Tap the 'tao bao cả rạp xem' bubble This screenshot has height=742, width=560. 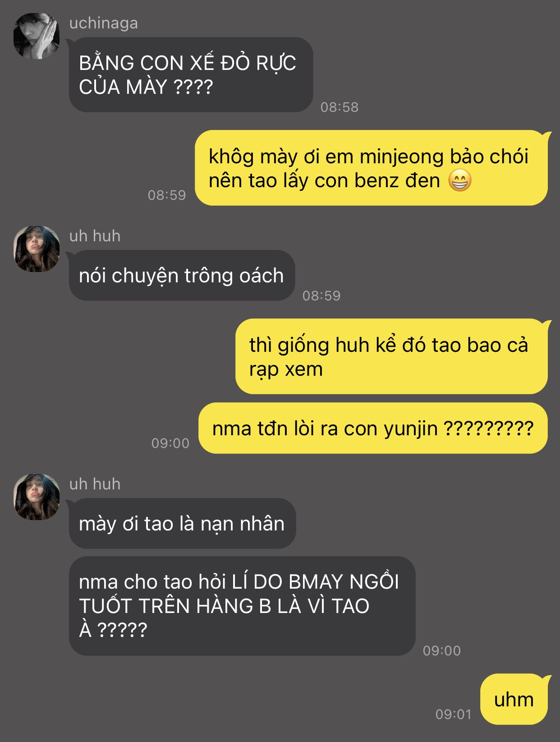click(391, 356)
